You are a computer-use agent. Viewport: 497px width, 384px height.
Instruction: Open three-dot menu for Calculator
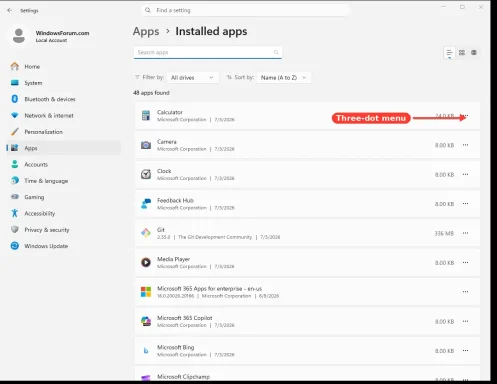[465, 116]
